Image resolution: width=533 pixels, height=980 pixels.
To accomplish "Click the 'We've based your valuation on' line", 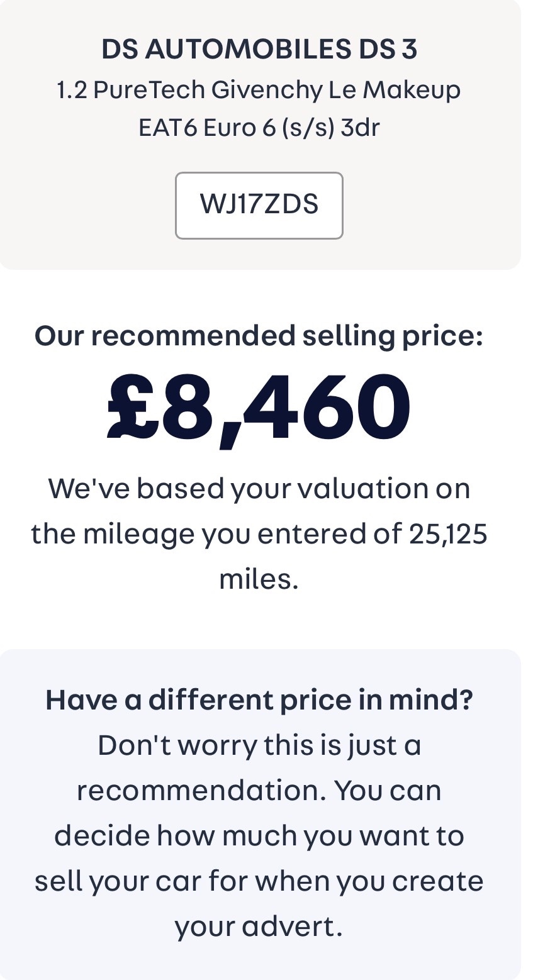I will pos(259,488).
